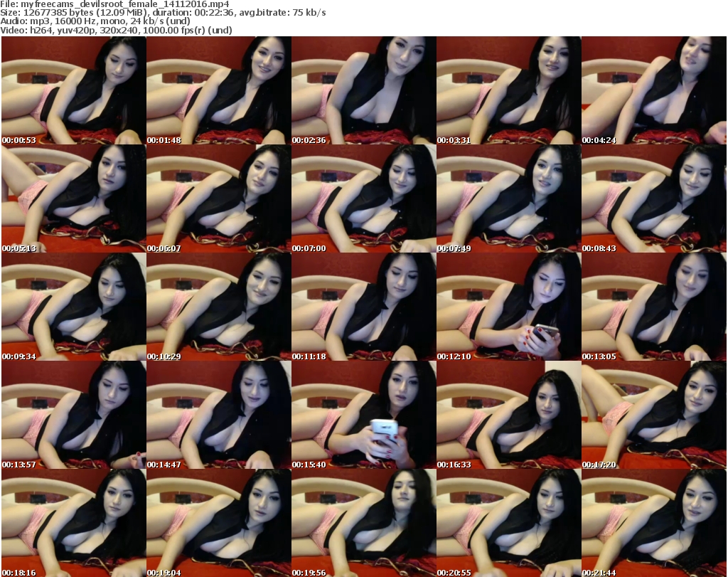Click the final thumbnail at 00:21:44

click(x=653, y=523)
